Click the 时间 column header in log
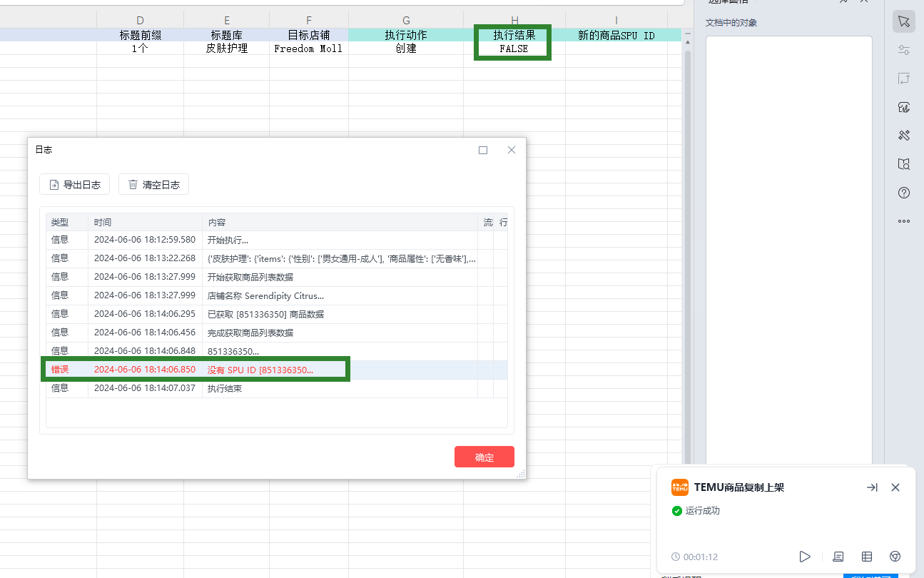Screen dimensions: 924x578 click(145, 223)
